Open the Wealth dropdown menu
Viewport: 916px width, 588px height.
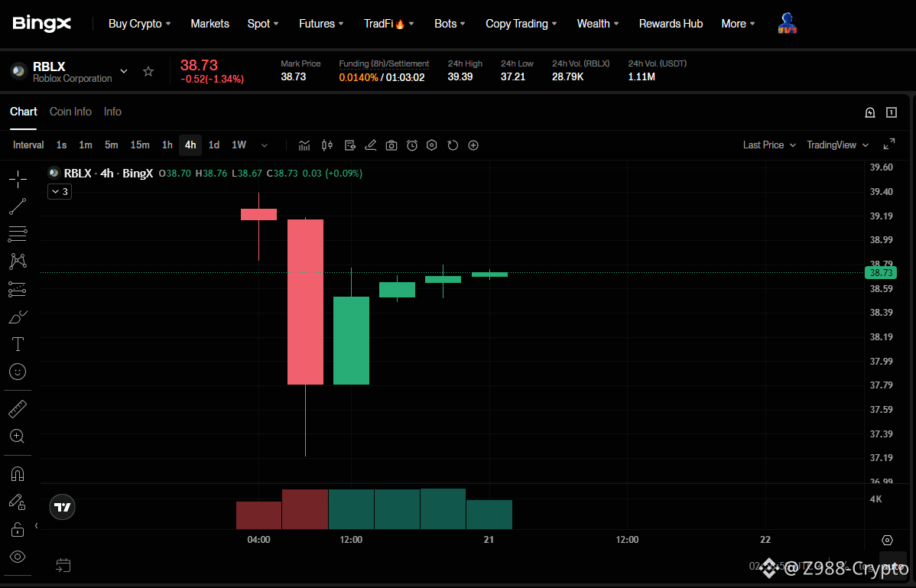(x=598, y=24)
